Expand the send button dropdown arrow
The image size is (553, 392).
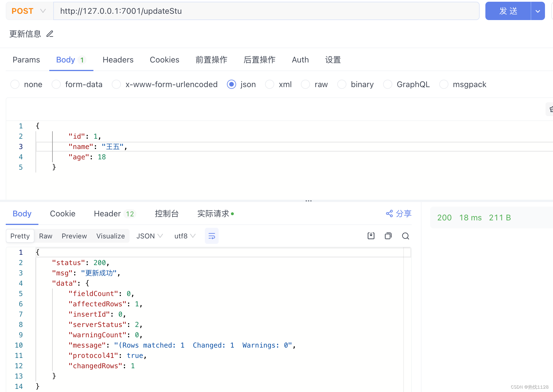pyautogui.click(x=538, y=11)
